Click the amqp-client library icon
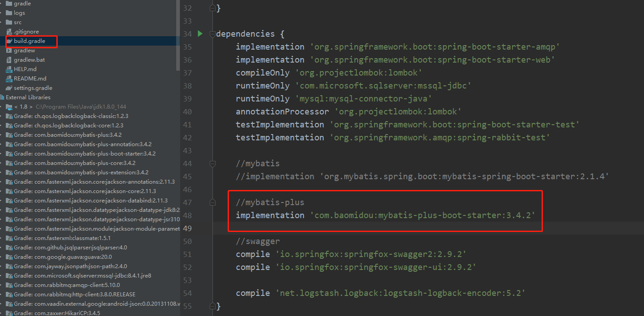This screenshot has height=316, width=644. click(9, 285)
